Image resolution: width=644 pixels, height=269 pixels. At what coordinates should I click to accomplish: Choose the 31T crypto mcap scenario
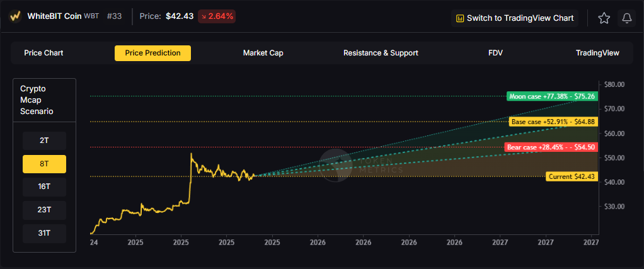44,233
